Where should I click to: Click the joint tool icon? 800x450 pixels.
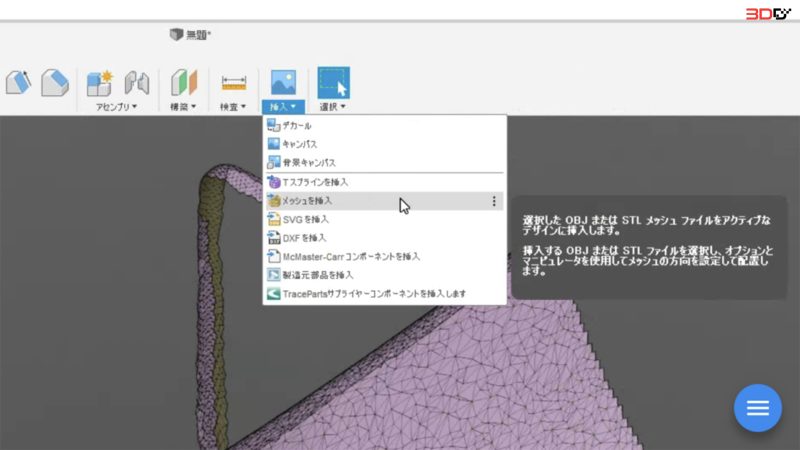pos(137,83)
